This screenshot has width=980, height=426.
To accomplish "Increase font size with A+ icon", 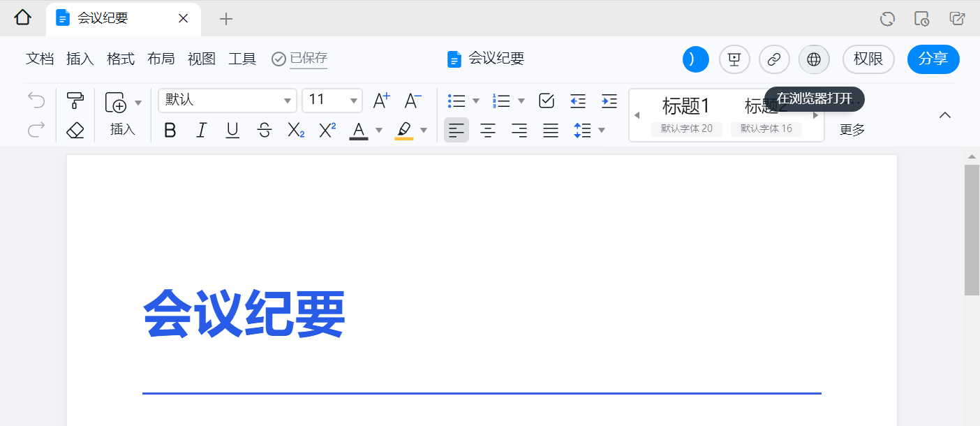I will [381, 101].
